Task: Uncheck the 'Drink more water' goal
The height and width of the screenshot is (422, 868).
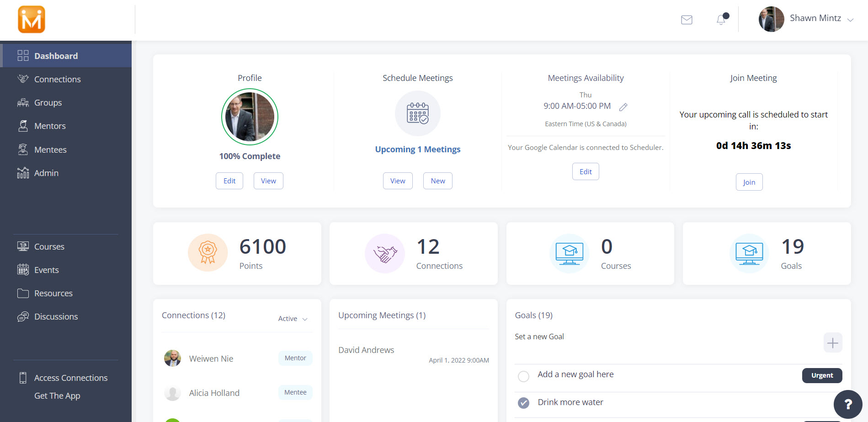Action: (x=523, y=403)
